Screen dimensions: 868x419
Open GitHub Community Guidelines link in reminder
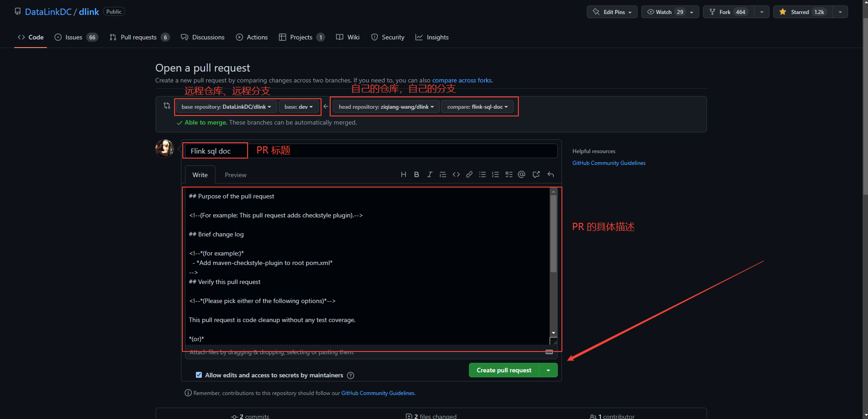coord(378,393)
